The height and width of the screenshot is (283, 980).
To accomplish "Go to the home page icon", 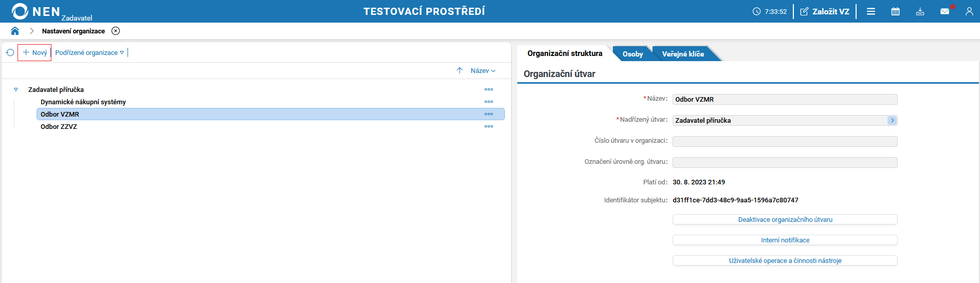I will point(15,31).
